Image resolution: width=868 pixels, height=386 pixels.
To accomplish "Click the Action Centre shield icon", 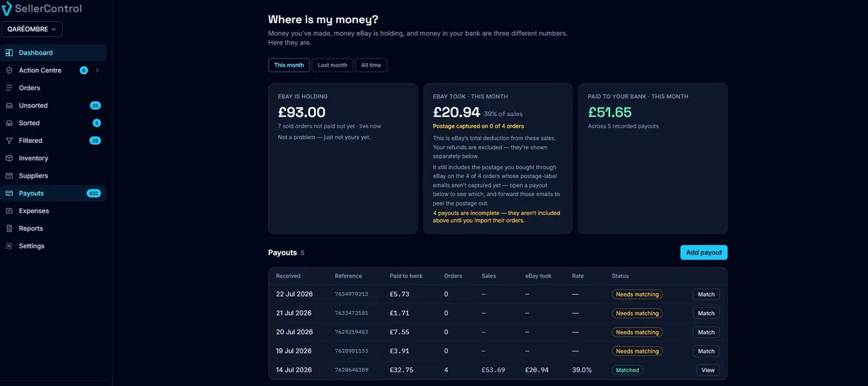I will 9,70.
